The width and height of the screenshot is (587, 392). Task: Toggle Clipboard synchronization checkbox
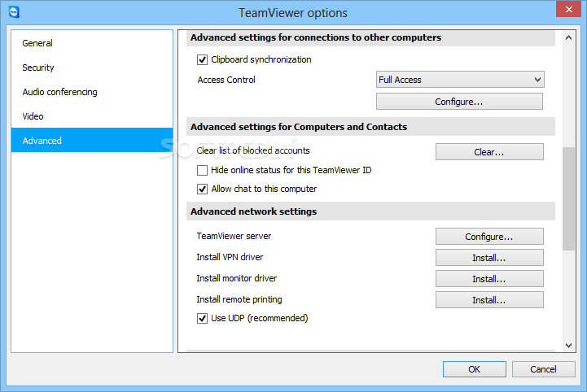(203, 59)
